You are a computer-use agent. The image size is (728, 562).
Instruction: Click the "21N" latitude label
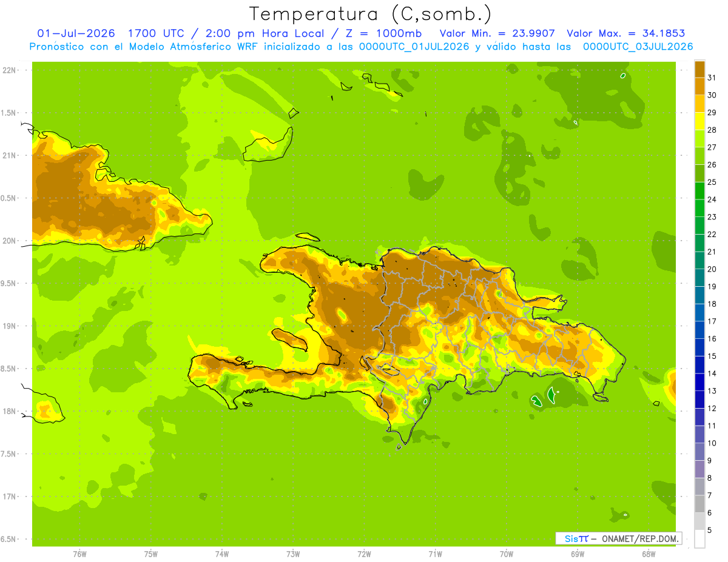(10, 155)
